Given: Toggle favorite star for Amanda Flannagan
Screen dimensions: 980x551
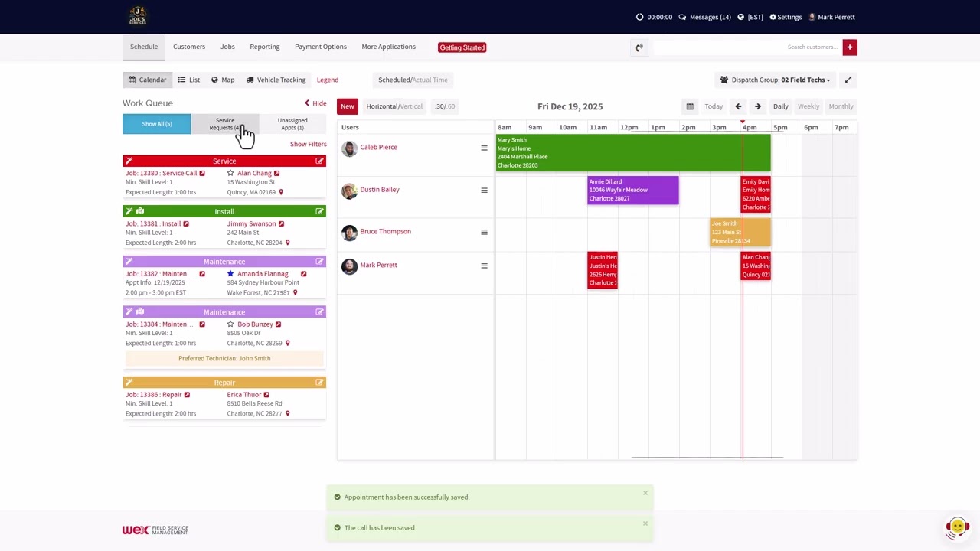Looking at the screenshot, I should [x=230, y=273].
